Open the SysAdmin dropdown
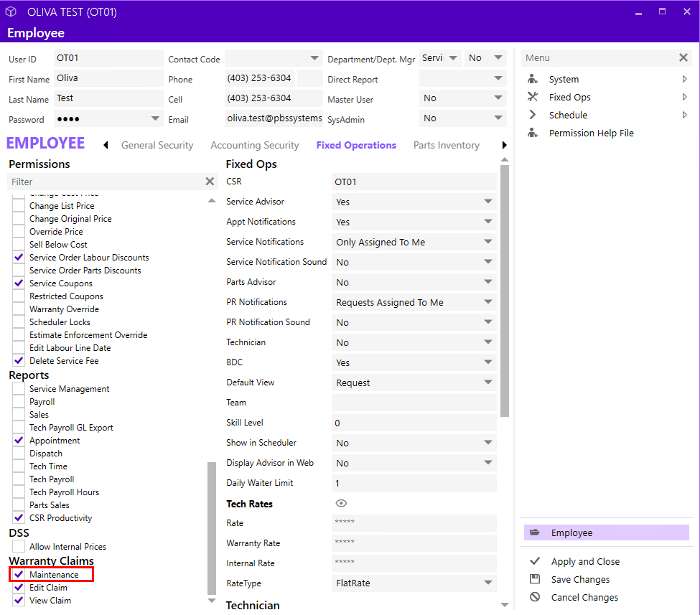Image resolution: width=700 pixels, height=615 pixels. [x=463, y=118]
